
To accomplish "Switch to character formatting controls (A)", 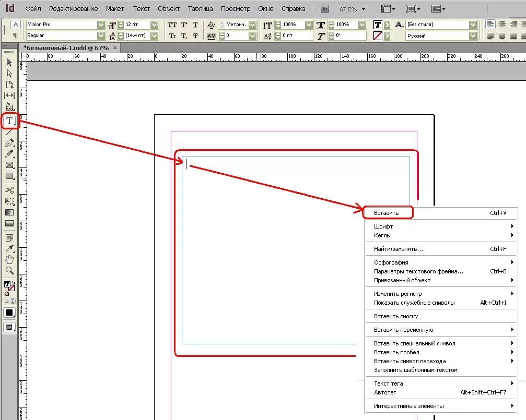I will 16,25.
